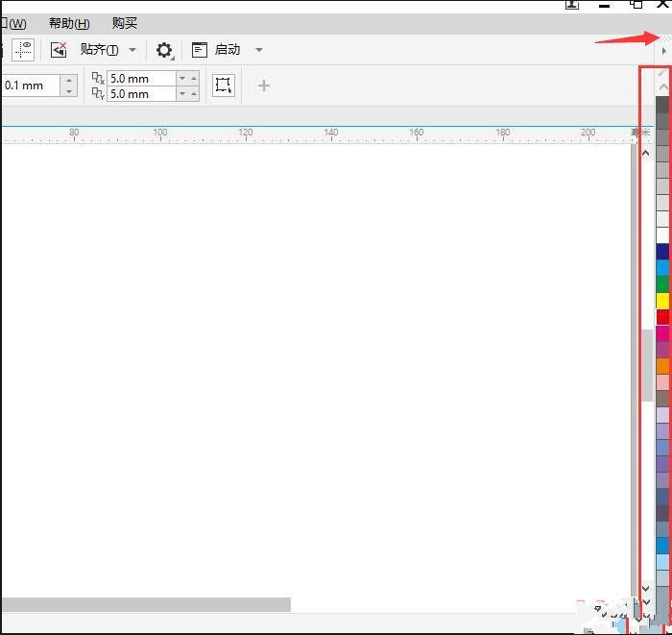Click the 贴齐(T) snap label
The width and height of the screenshot is (672, 635).
tap(99, 50)
